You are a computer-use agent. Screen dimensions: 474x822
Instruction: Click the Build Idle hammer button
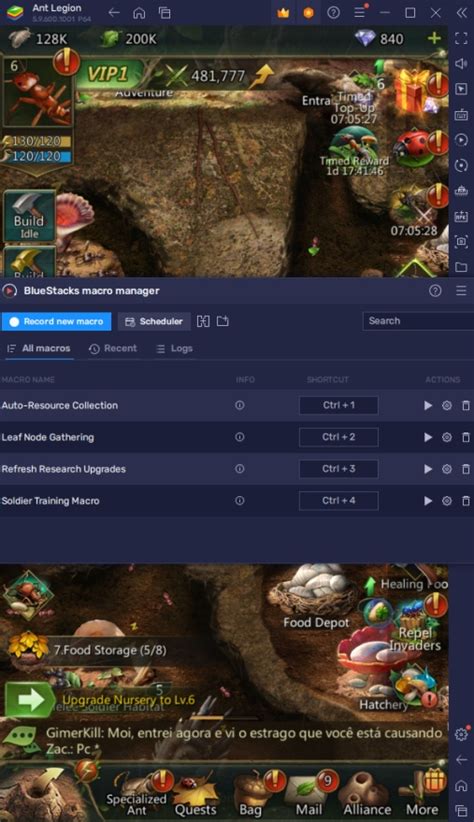tap(29, 216)
